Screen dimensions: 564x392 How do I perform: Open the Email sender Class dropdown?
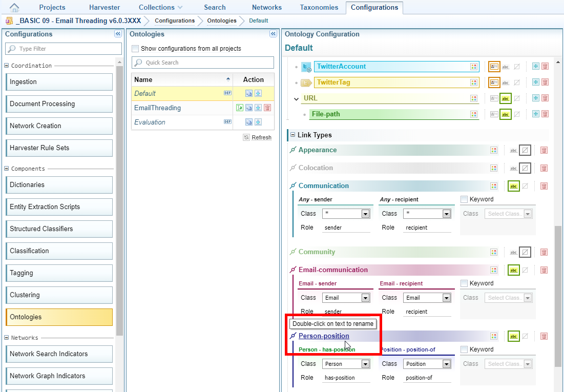click(x=365, y=298)
